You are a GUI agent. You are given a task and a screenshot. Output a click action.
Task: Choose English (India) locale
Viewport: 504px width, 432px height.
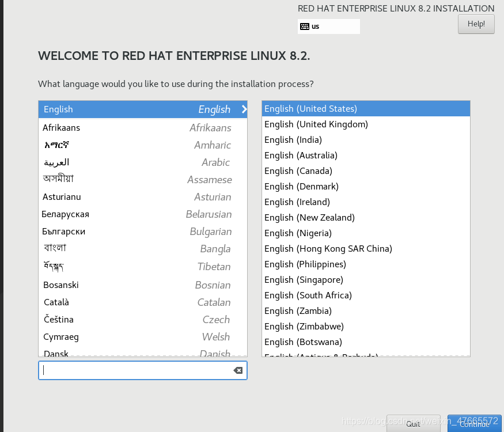pyautogui.click(x=366, y=140)
